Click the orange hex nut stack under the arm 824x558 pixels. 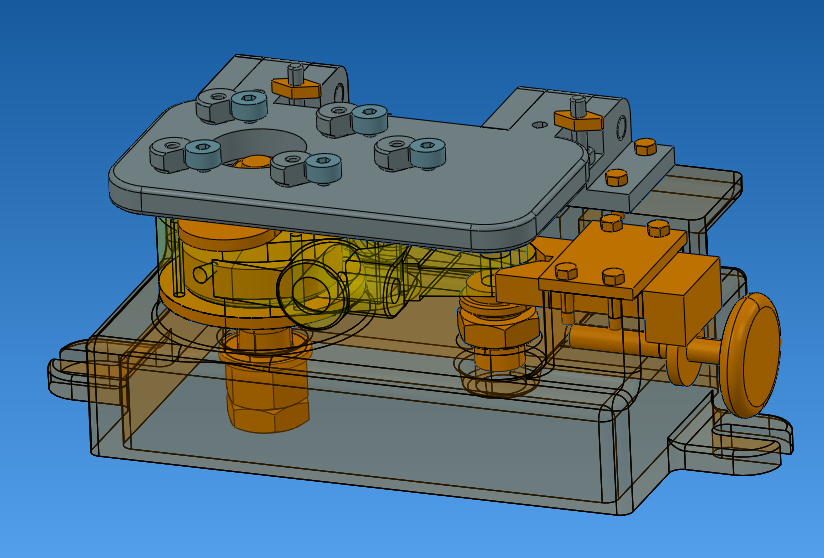492,328
